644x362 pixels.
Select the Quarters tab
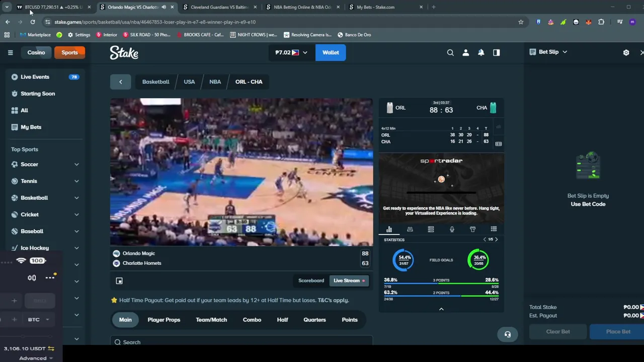pyautogui.click(x=314, y=320)
